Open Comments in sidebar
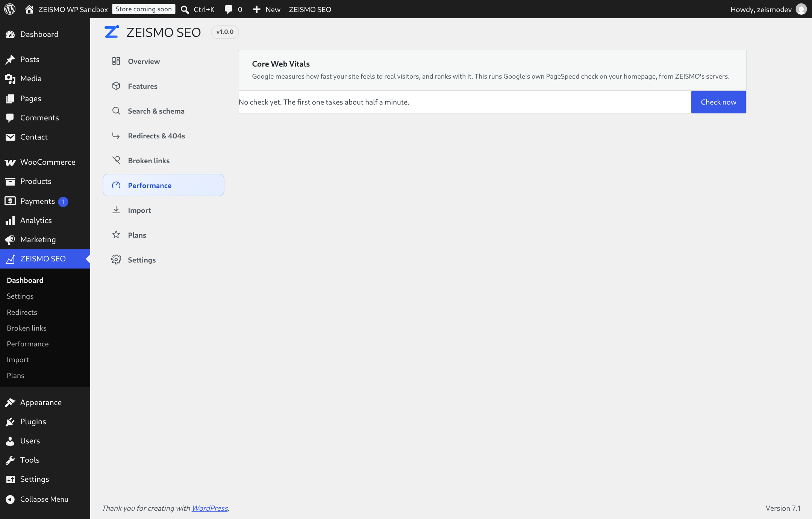812x519 pixels. tap(45, 118)
